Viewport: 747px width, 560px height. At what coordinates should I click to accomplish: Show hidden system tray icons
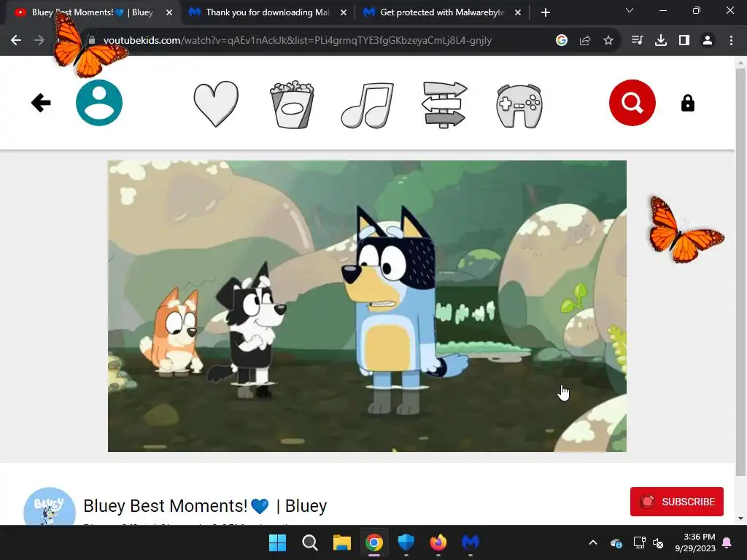click(593, 542)
